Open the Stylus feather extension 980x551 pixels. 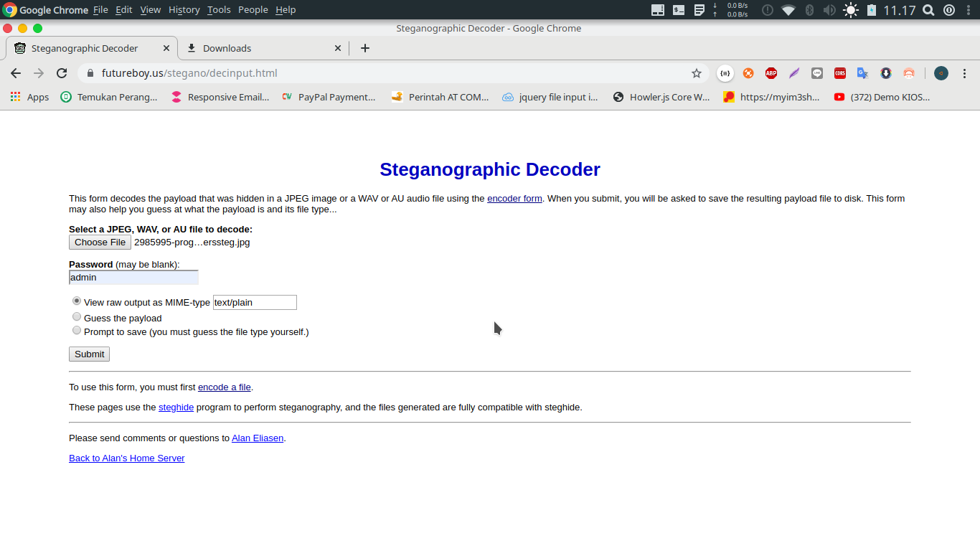tap(794, 72)
